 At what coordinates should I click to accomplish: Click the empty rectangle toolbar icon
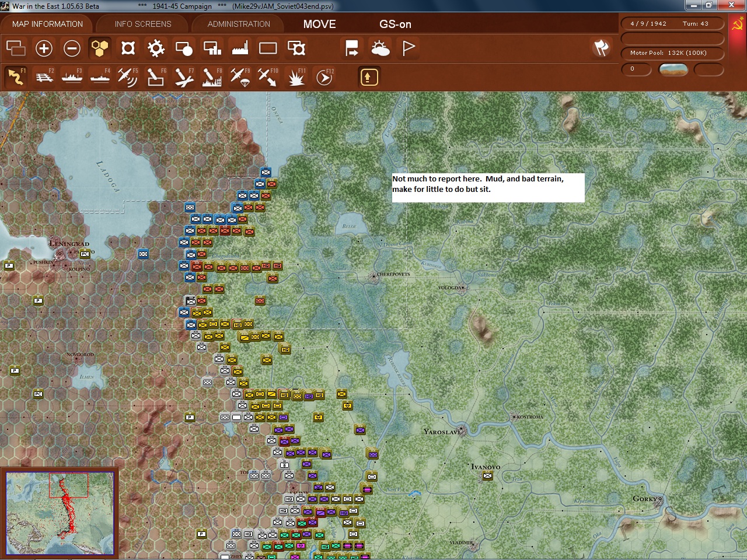(x=268, y=48)
